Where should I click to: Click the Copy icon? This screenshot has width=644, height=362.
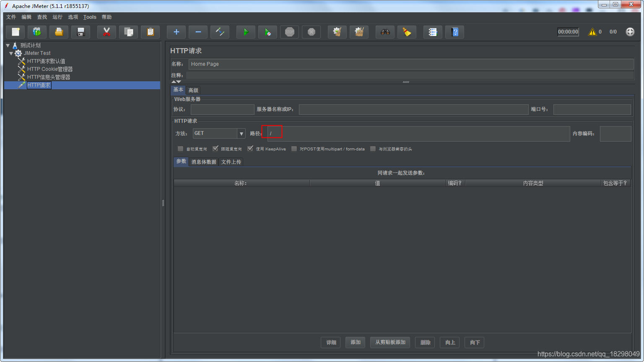pyautogui.click(x=129, y=32)
